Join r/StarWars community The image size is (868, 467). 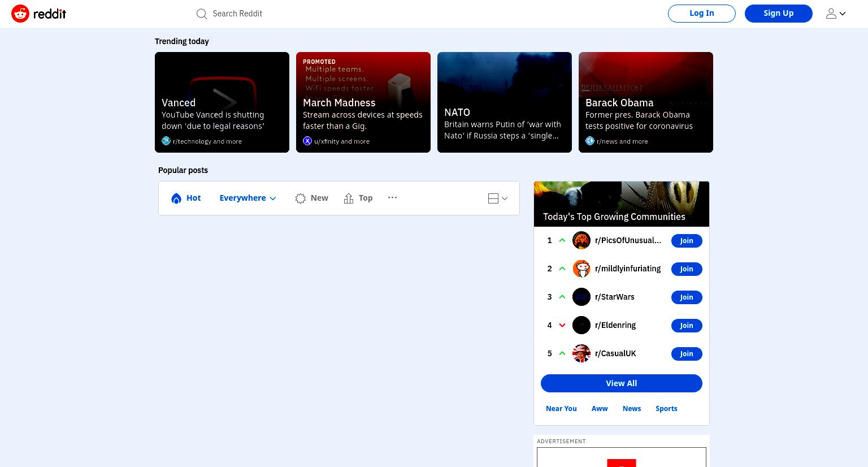pos(687,297)
